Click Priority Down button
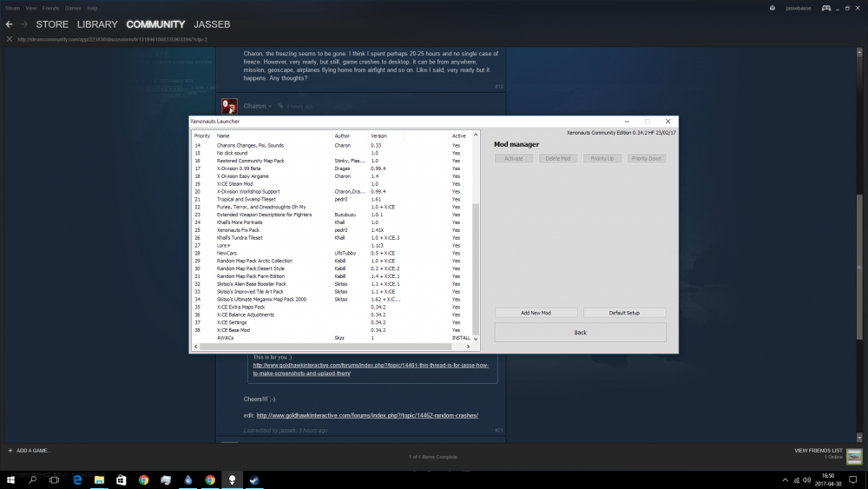The width and height of the screenshot is (868, 489). [647, 158]
